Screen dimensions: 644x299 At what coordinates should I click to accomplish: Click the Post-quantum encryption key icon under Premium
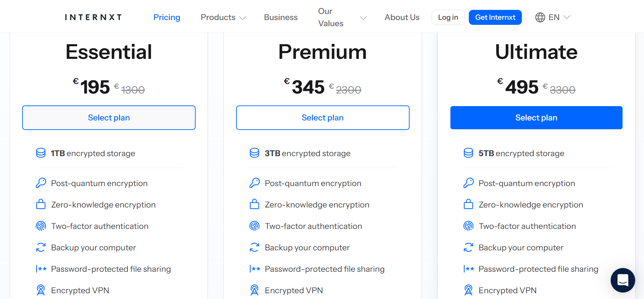point(254,183)
